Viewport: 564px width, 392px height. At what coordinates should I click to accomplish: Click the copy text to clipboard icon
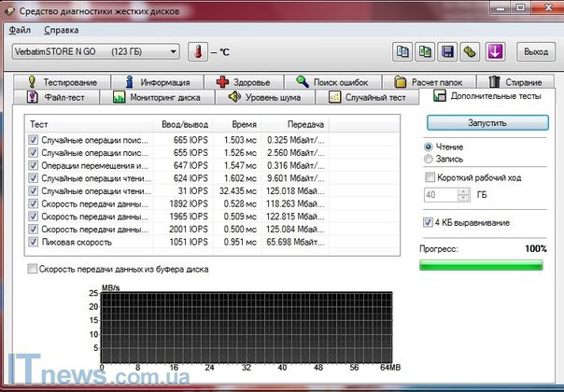click(x=402, y=51)
